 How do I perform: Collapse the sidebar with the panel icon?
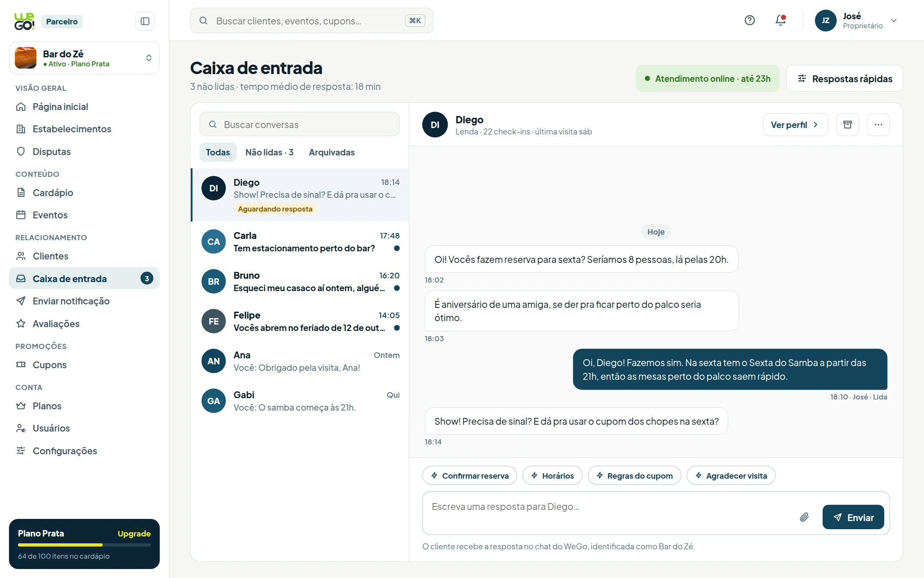click(145, 21)
